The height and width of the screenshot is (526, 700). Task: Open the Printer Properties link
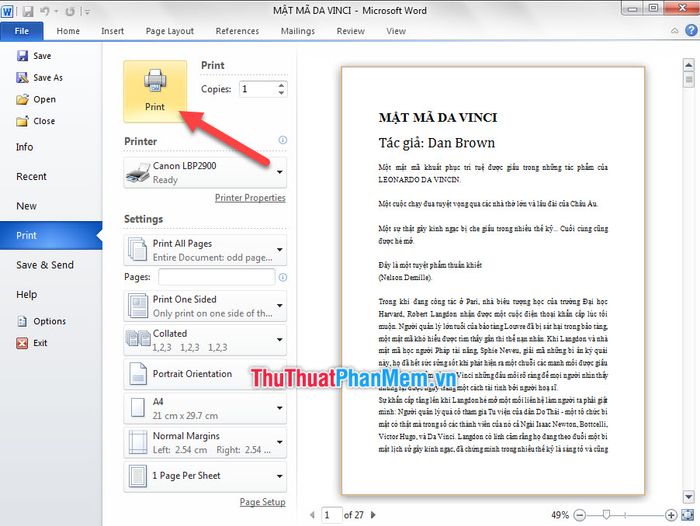click(250, 198)
